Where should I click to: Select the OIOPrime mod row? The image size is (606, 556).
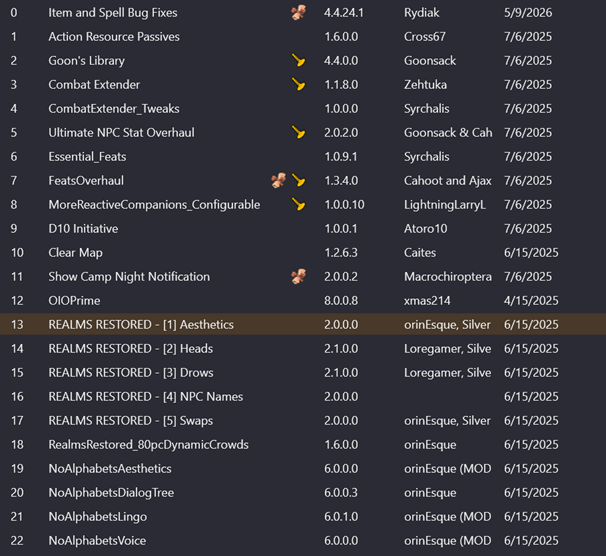[303, 300]
